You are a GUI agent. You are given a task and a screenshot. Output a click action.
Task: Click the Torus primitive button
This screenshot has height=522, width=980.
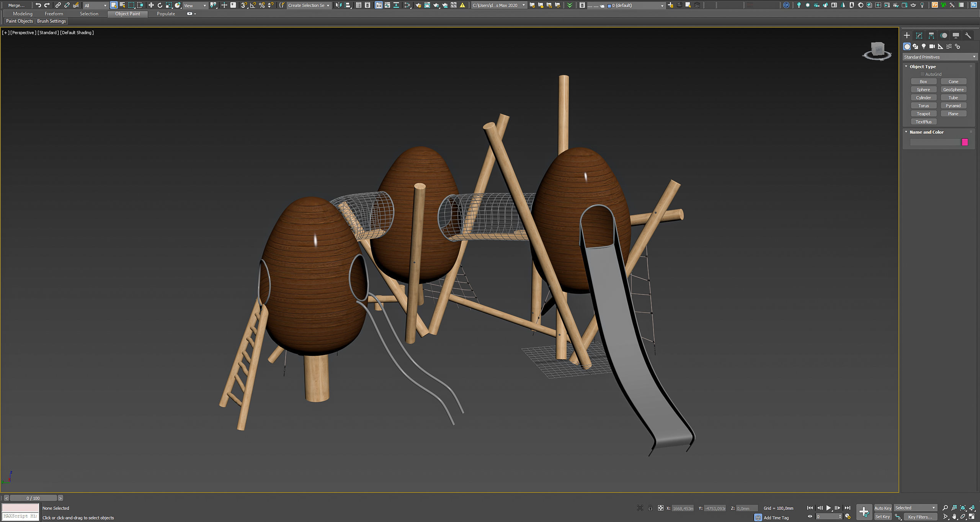pos(923,106)
